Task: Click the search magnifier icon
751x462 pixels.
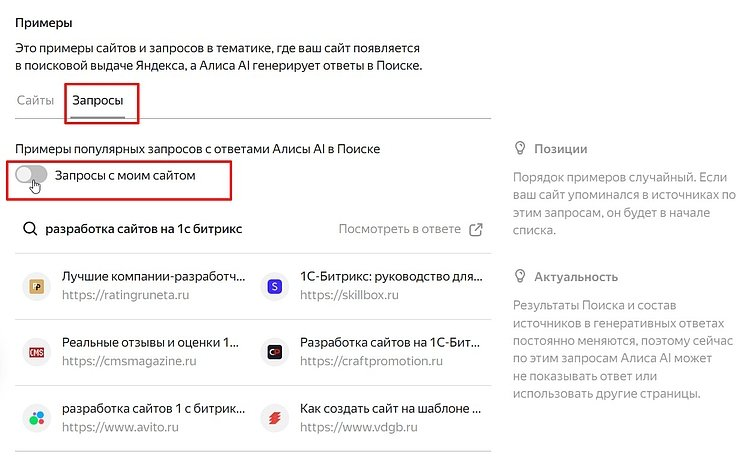Action: pyautogui.click(x=30, y=229)
